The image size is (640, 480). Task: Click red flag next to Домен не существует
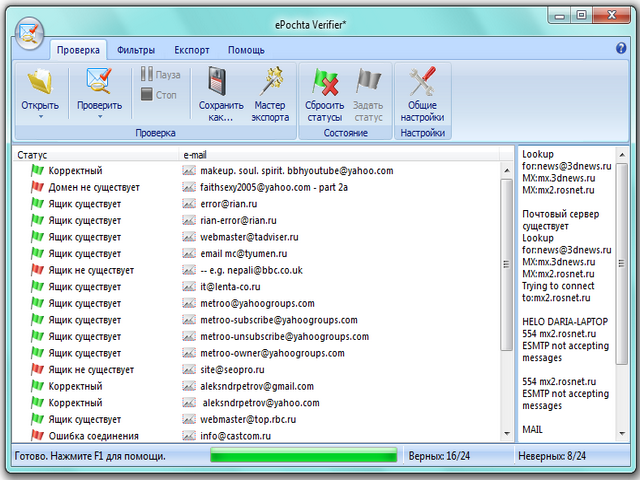coord(37,187)
